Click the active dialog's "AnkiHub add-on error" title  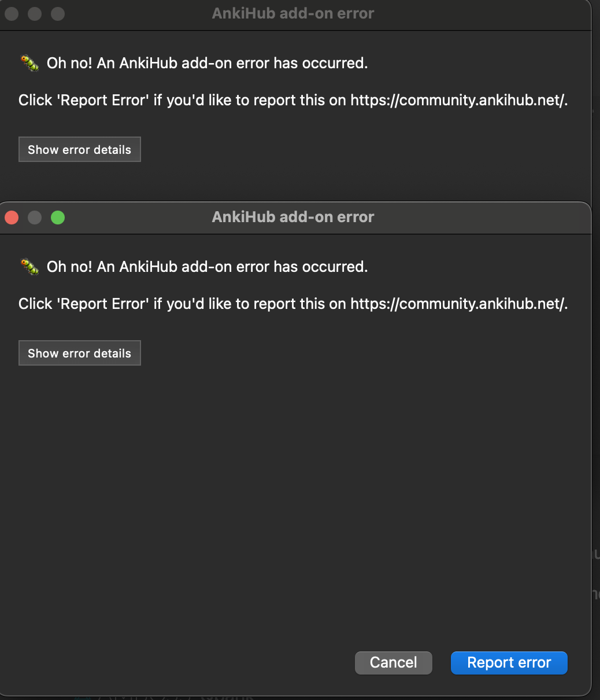pos(293,218)
